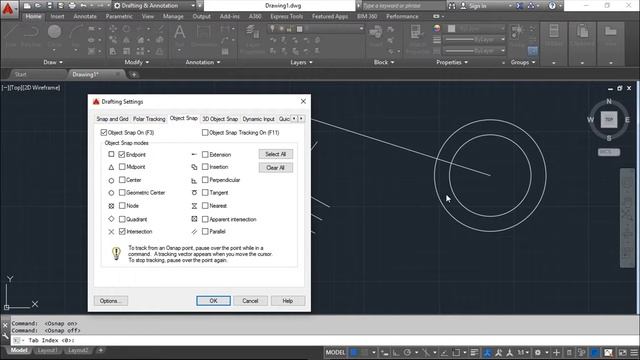
Task: Click the Plot printer icon in title bar
Action: (72, 6)
